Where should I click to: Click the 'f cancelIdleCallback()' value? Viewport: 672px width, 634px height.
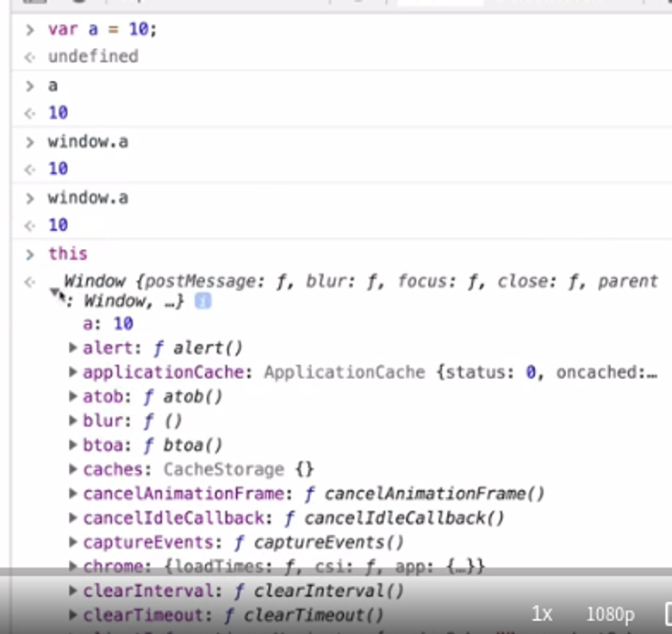395,519
